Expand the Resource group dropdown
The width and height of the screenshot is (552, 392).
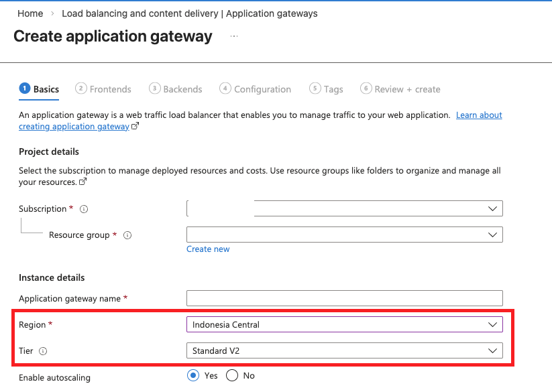[x=344, y=235]
